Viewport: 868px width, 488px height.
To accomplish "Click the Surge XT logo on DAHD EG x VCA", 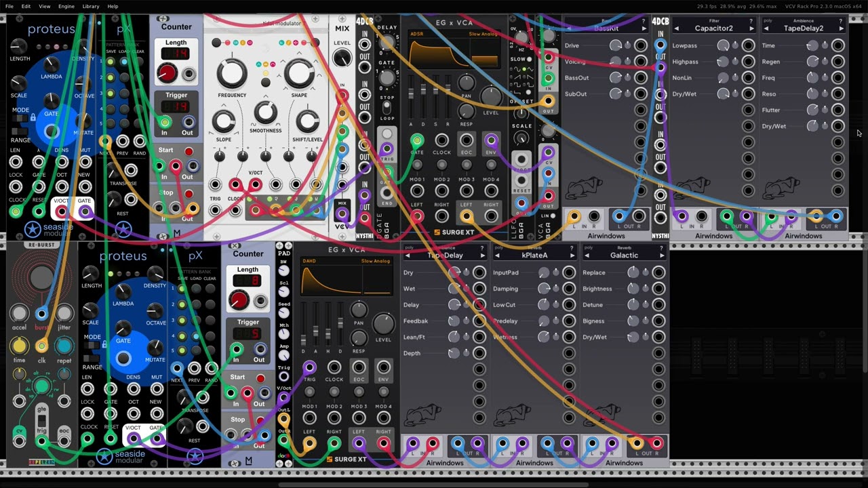I will tap(346, 459).
